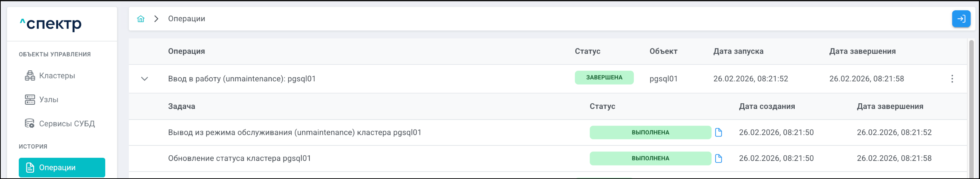Screen dimensions: 980x179
Task: Select the Обновление статуса кластера pgsql01 task row
Action: pos(240,158)
